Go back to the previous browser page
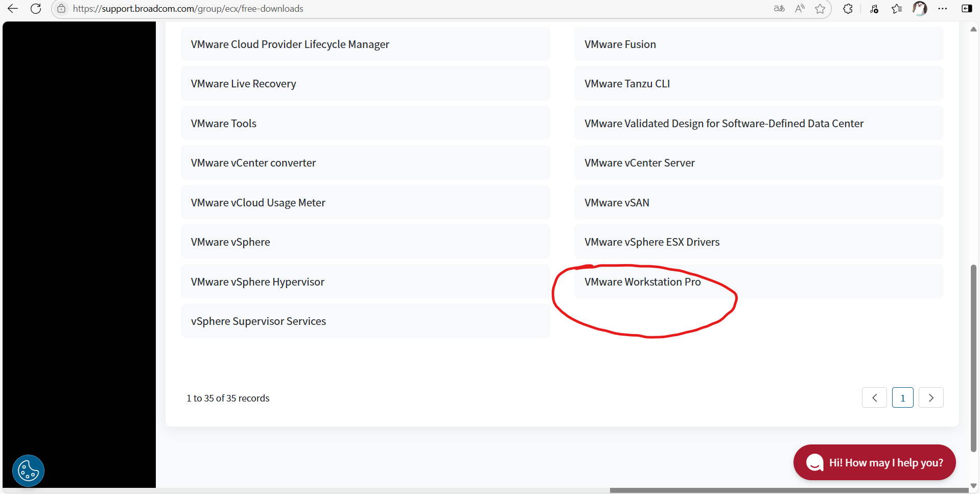Image resolution: width=980 pixels, height=494 pixels. pos(13,9)
